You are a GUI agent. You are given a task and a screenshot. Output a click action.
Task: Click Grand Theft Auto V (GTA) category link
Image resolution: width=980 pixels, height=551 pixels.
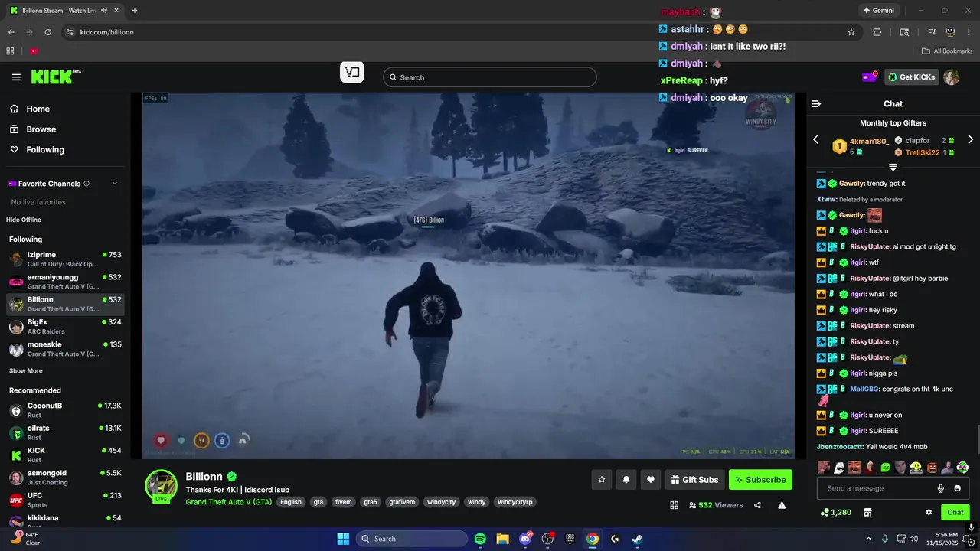pyautogui.click(x=228, y=502)
